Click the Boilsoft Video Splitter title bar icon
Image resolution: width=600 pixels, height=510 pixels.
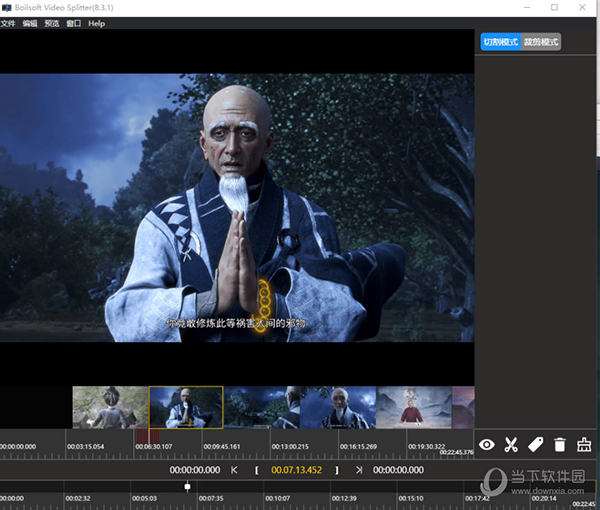tap(7, 8)
